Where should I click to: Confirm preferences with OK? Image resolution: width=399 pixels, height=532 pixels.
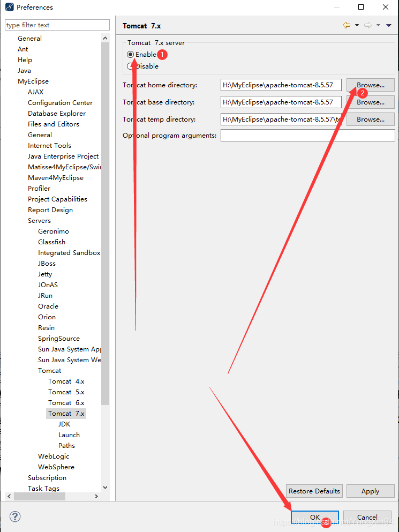315,518
